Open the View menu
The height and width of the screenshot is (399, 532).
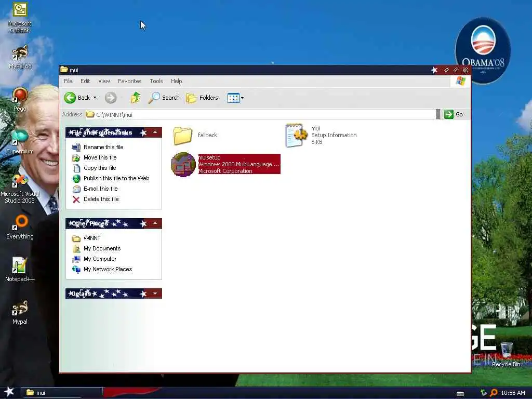pyautogui.click(x=104, y=81)
